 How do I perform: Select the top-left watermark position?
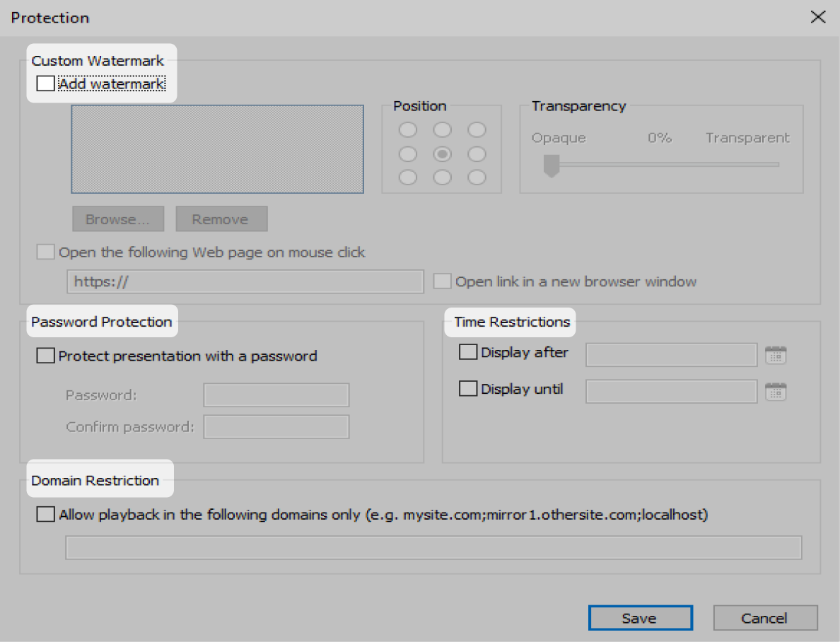[408, 129]
